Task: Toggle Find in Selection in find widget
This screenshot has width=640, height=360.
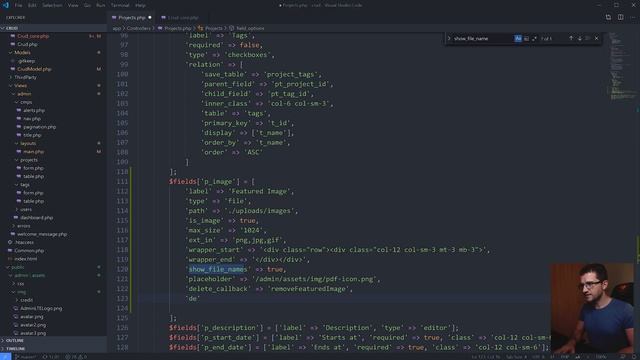Action: point(588,38)
